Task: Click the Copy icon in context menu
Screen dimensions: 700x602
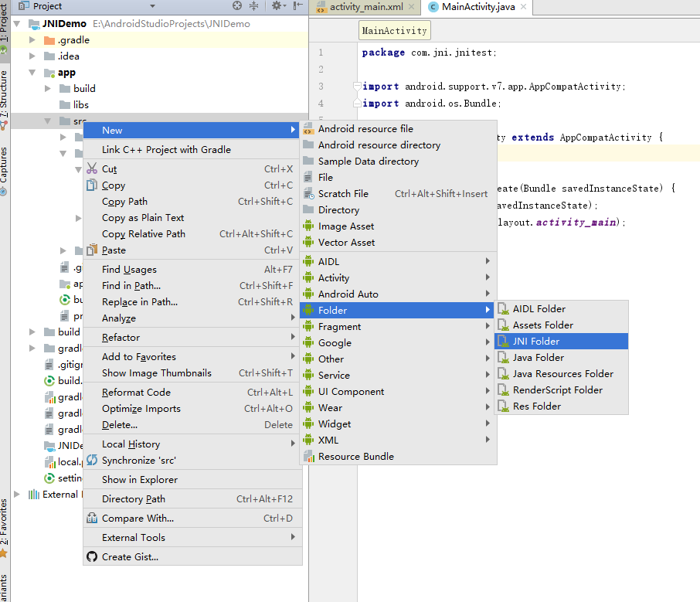Action: (92, 185)
